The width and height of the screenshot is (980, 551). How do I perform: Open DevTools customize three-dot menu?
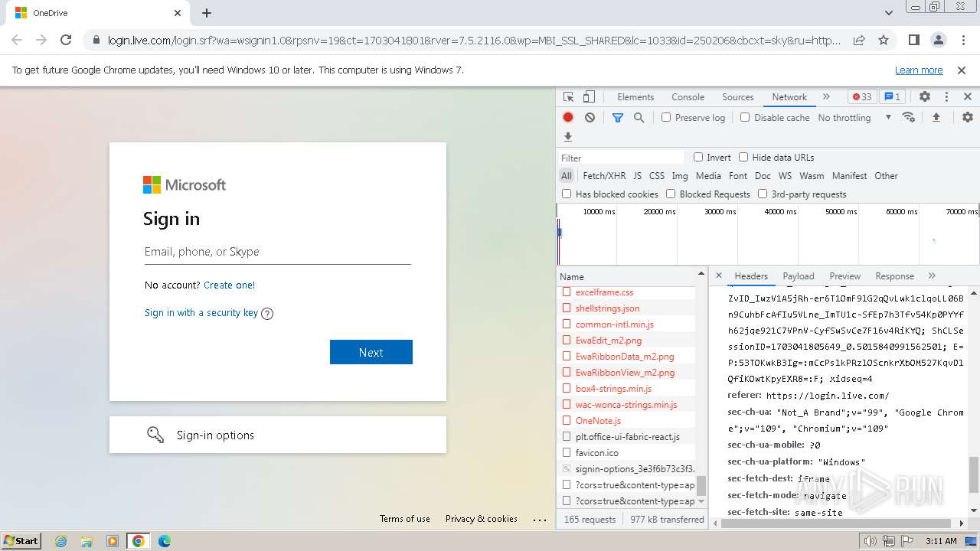tap(946, 97)
